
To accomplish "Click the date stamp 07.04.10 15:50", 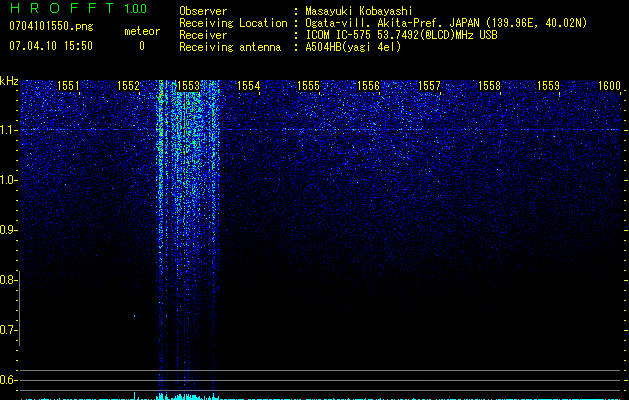I will coord(51,46).
